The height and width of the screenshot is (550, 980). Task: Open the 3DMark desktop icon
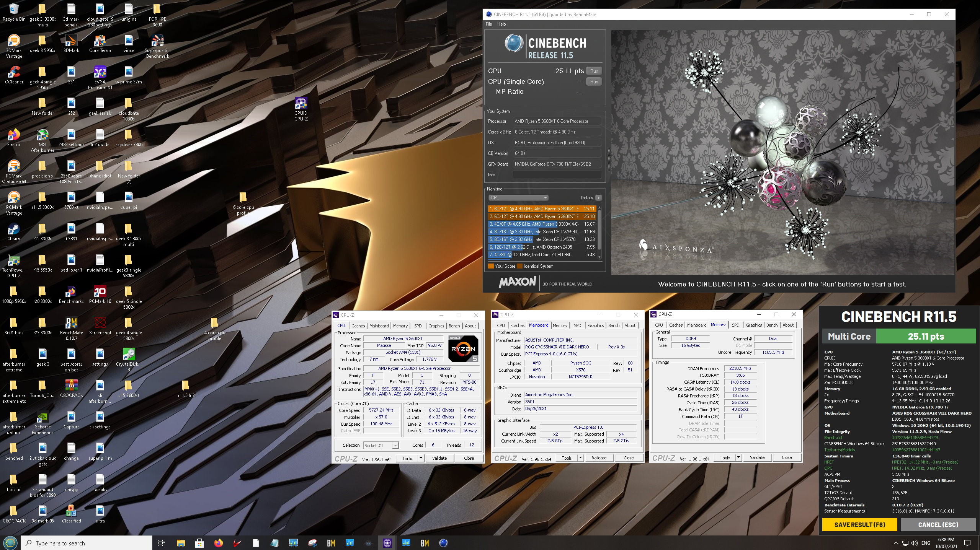coord(71,44)
